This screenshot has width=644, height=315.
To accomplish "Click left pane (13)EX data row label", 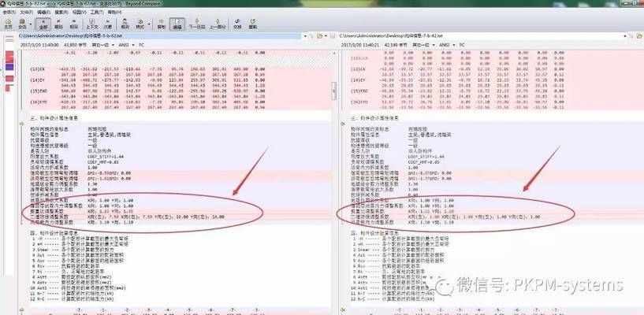I will 38,69.
